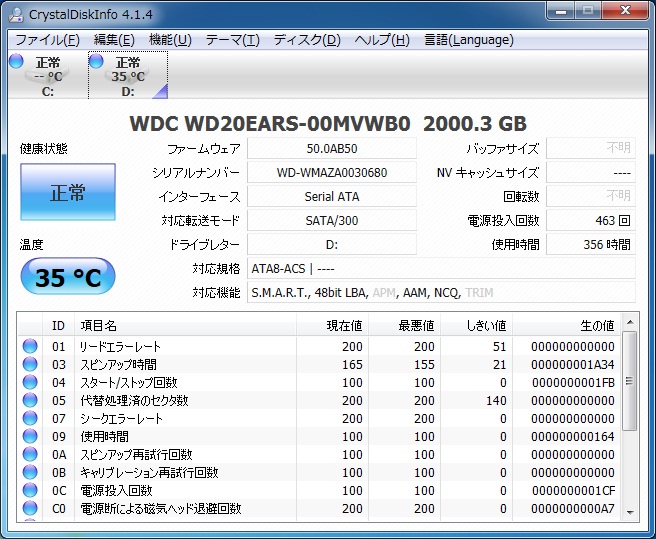Viewport: 656px width, 539px height.
Task: Select the キャリブレーション再試行回数 attribute name
Action: pyautogui.click(x=149, y=472)
